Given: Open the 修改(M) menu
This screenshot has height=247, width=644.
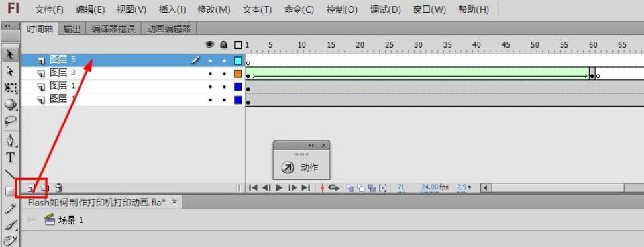Looking at the screenshot, I should [214, 9].
